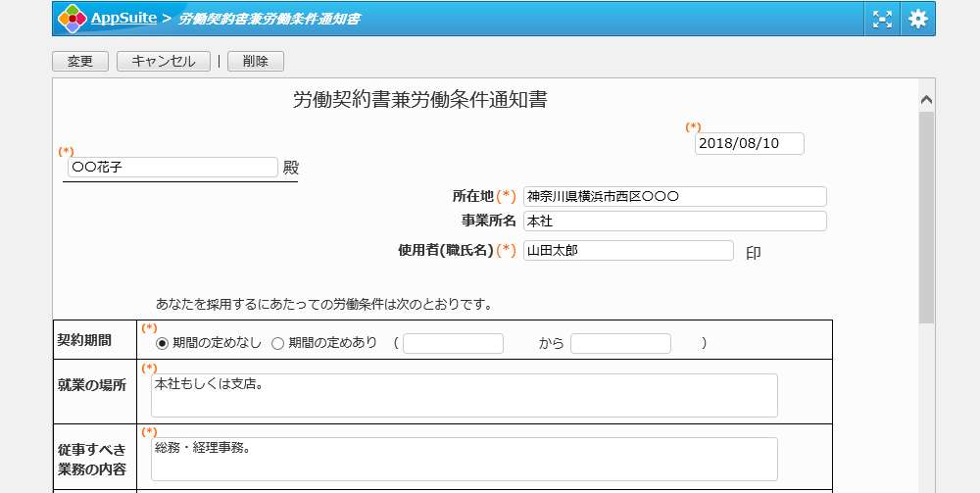Click the fullscreen expand icon
This screenshot has width=980, height=493.
[882, 19]
